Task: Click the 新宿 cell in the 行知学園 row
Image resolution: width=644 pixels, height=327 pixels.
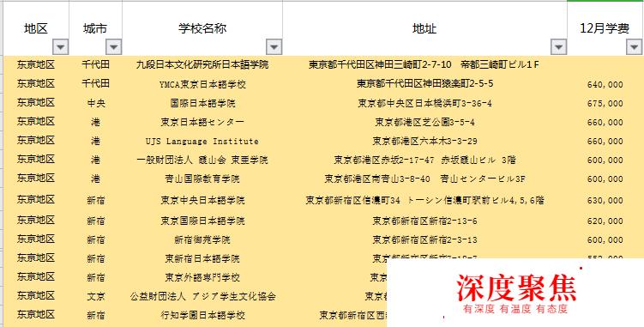Action: click(96, 316)
